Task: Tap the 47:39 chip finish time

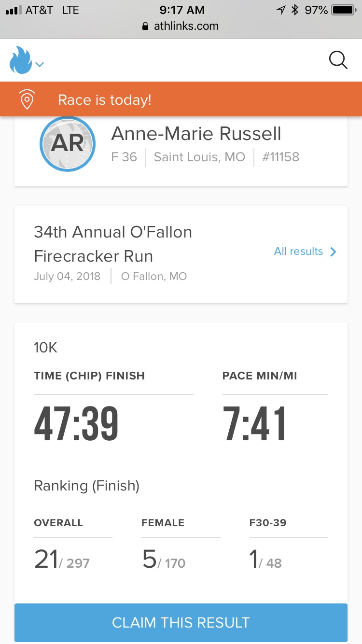Action: 76,424
